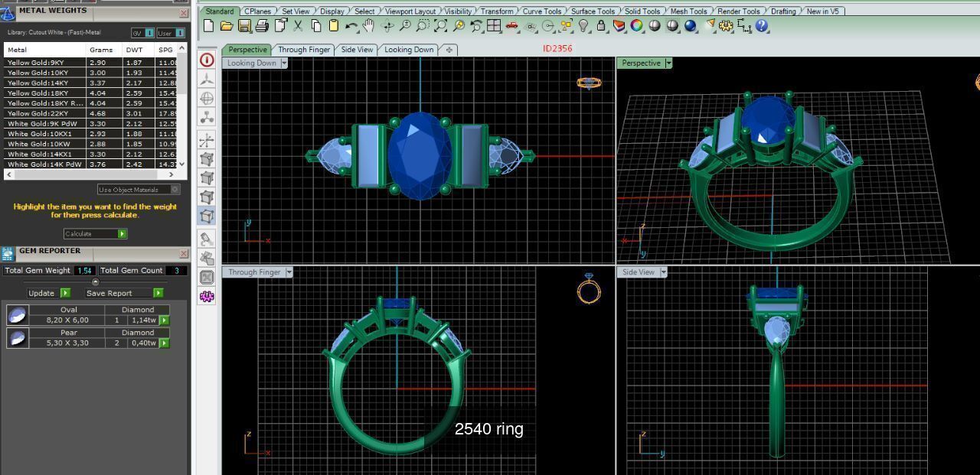Close the Gem Reporter panel
Viewport: 980px width, 475px height.
pos(184,254)
